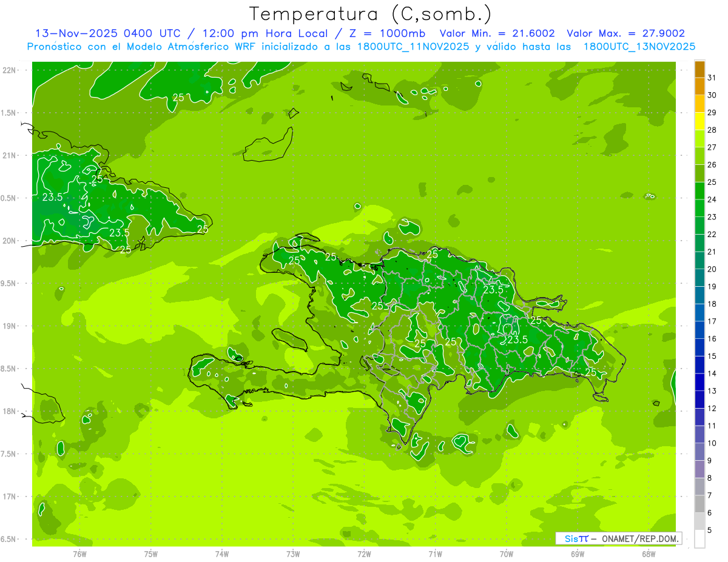Click latitude axis label "20N"
This screenshot has width=728, height=562.
click(x=8, y=241)
